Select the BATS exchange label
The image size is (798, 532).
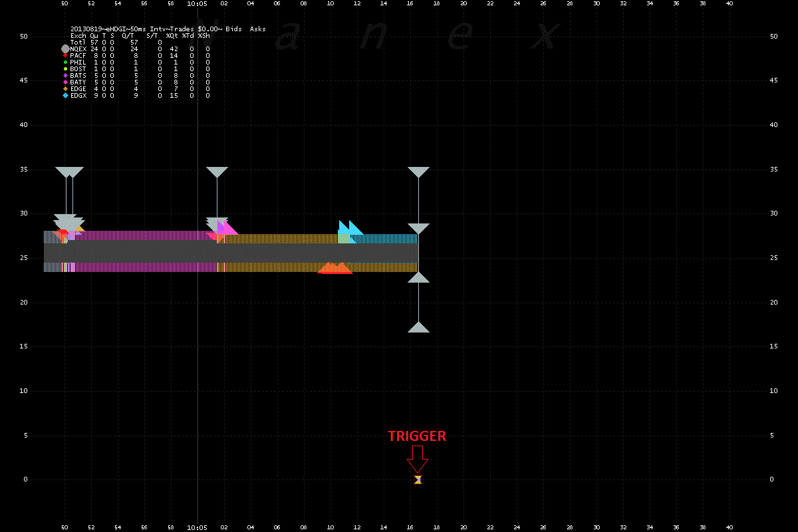78,75
